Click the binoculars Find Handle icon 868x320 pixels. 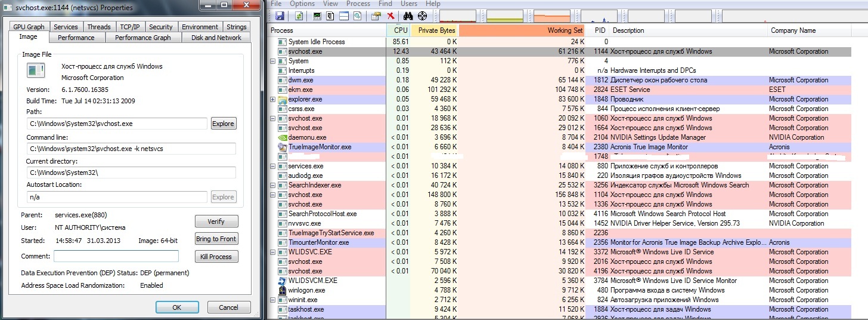click(408, 16)
